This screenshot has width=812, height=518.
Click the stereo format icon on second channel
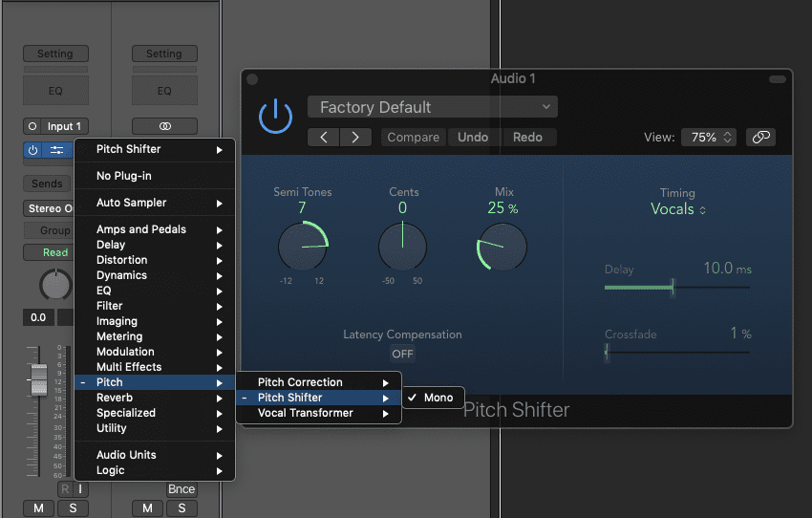[x=164, y=126]
